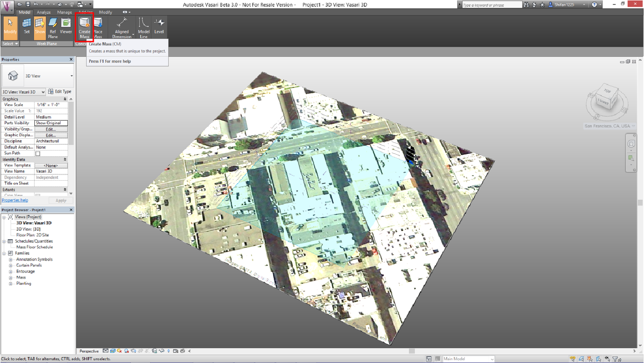
Task: Collapse the Identity Data properties section
Action: (x=65, y=160)
